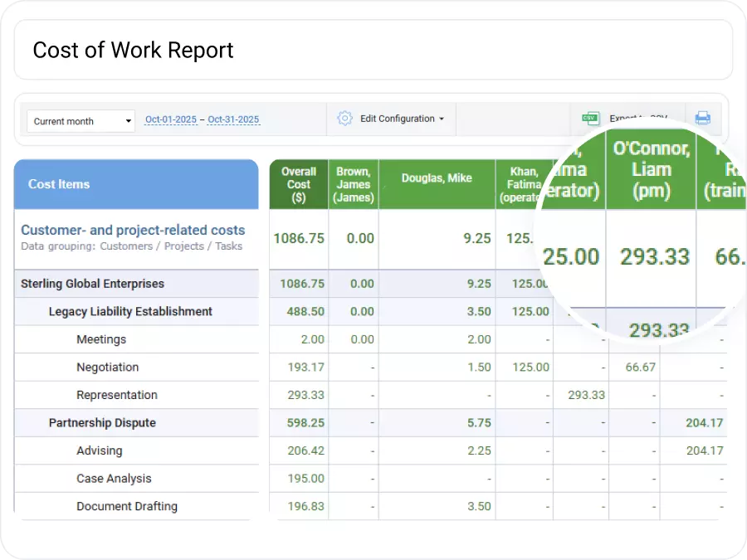Click the Edit Configuration gear icon
Image resolution: width=747 pixels, height=560 pixels.
[x=344, y=119]
